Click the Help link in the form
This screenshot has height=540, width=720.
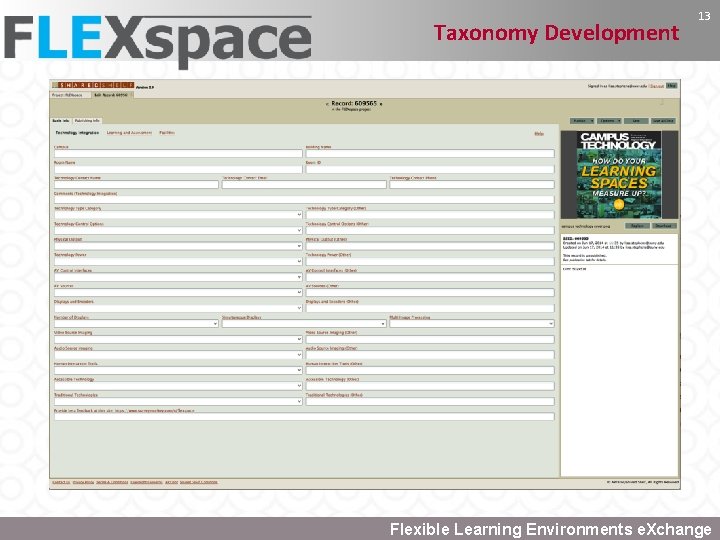(x=539, y=134)
